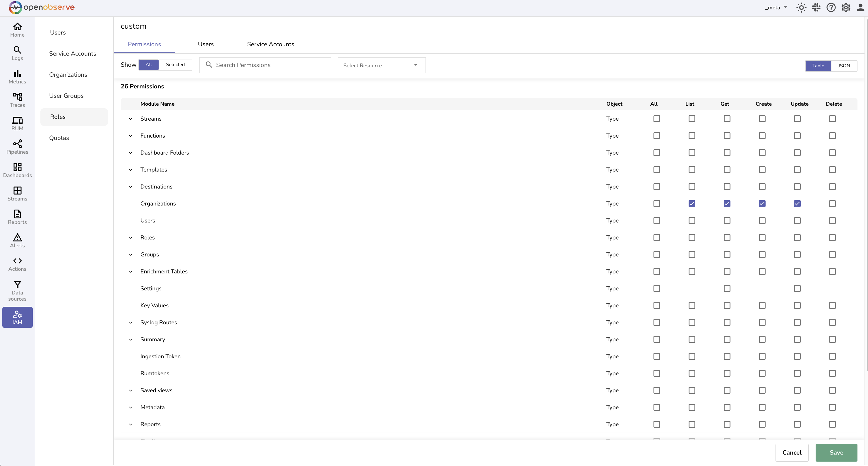This screenshot has width=868, height=466.
Task: Expand the Enrichment Tables row
Action: [x=131, y=272]
